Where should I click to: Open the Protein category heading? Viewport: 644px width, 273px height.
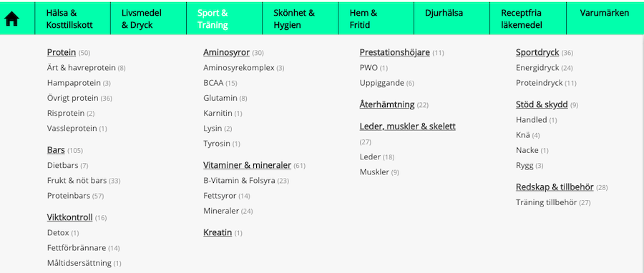62,52
